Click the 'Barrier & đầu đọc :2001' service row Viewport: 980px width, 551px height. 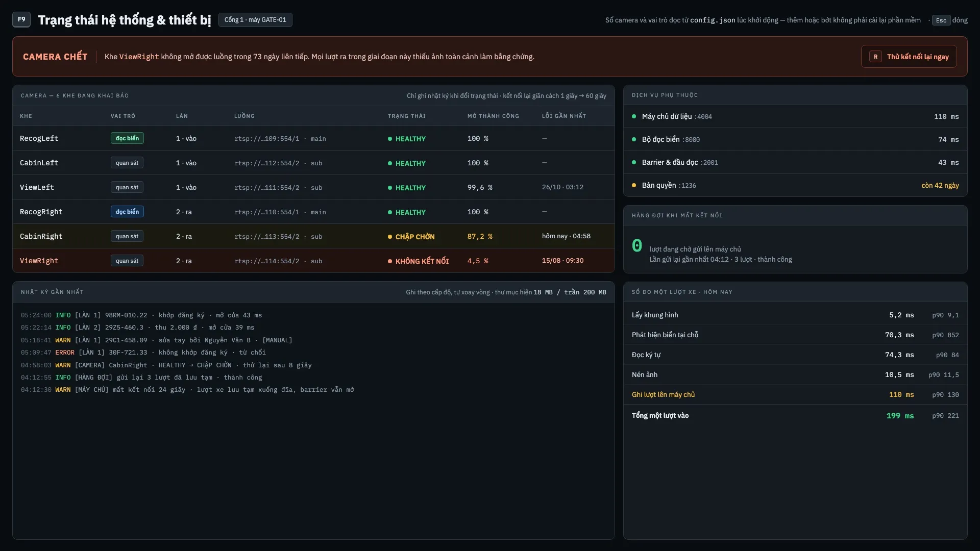795,162
